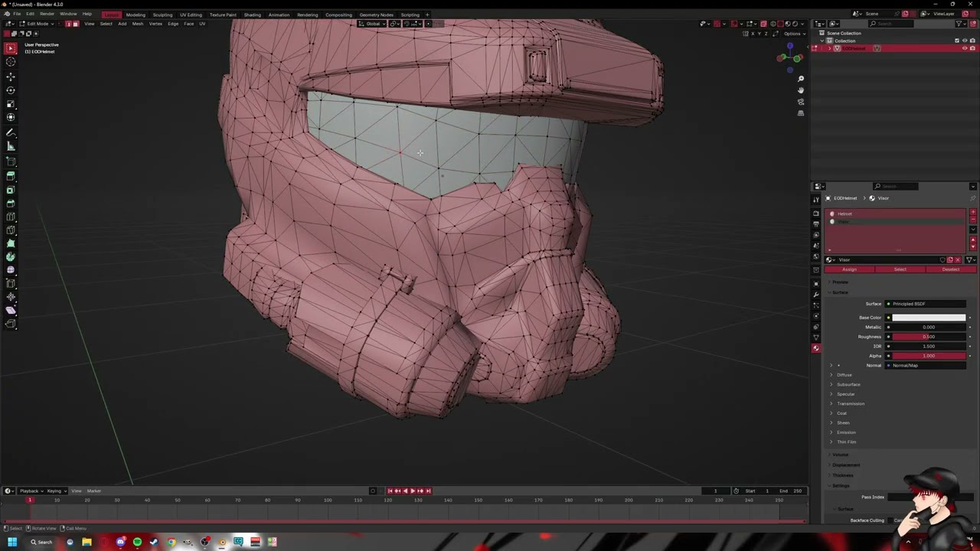Open the Shading workspace tab
This screenshot has height=551, width=980.
252,15
